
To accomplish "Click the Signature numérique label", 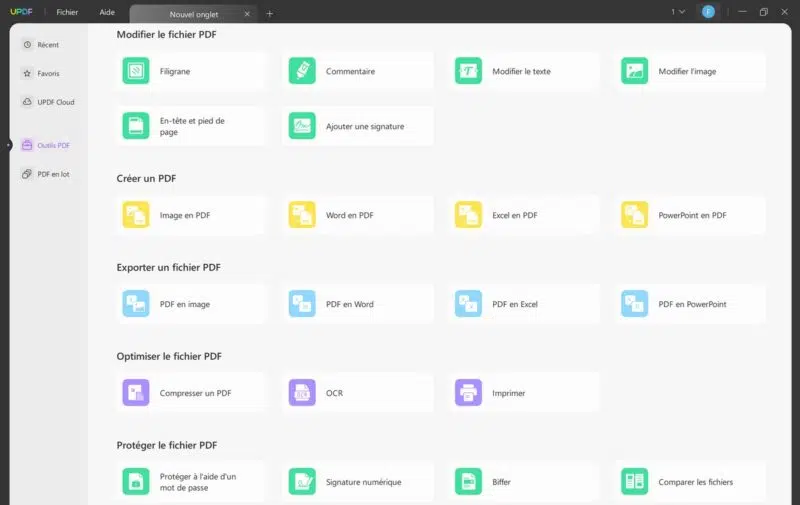I will (x=364, y=482).
